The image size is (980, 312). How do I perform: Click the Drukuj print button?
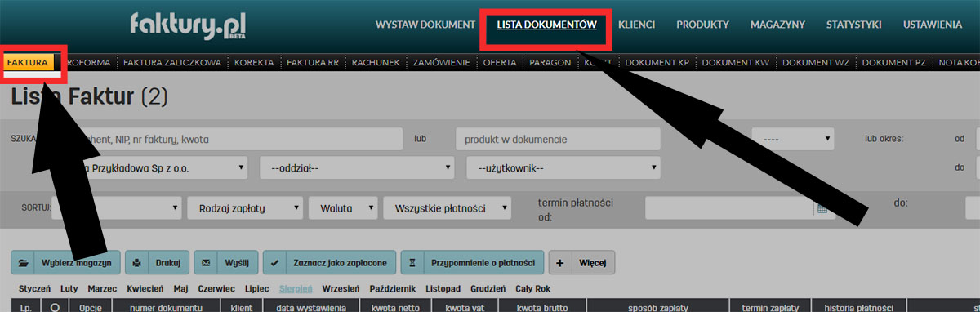pyautogui.click(x=158, y=263)
